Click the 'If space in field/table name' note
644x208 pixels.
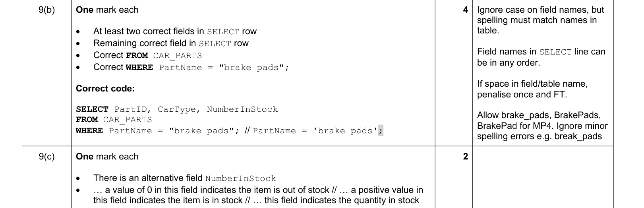pos(532,89)
